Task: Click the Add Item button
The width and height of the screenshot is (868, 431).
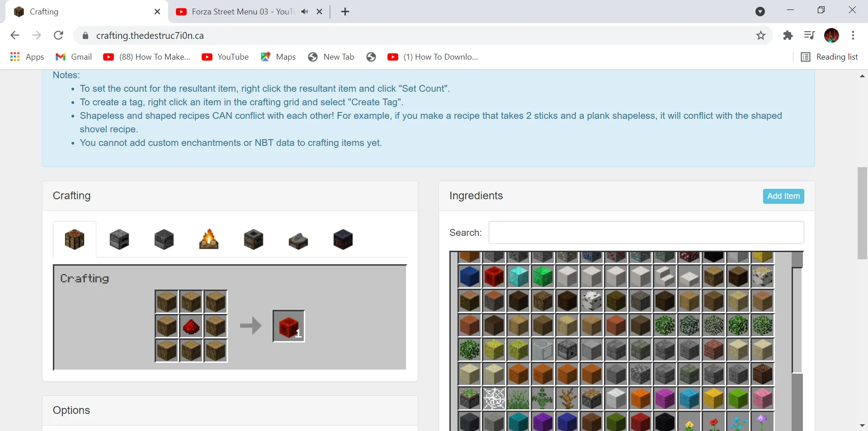Action: click(783, 196)
